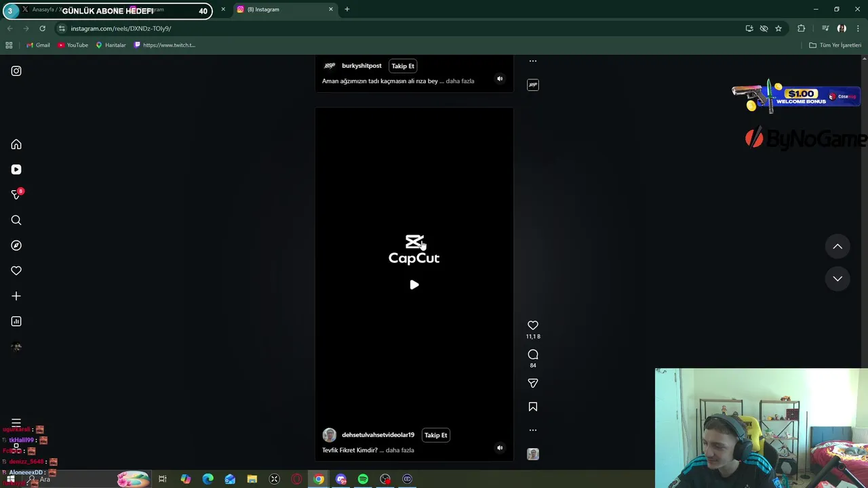Install app icon in the address bar
Image resolution: width=868 pixels, height=488 pixels.
[749, 28]
